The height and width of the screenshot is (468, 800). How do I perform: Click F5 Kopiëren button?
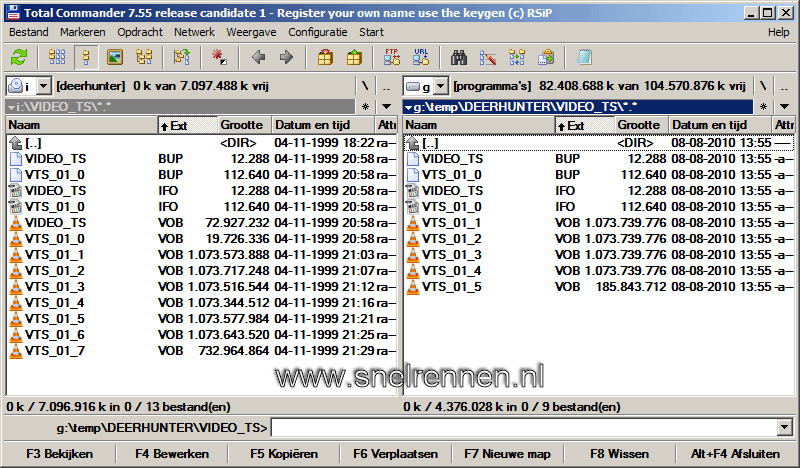pyautogui.click(x=284, y=454)
